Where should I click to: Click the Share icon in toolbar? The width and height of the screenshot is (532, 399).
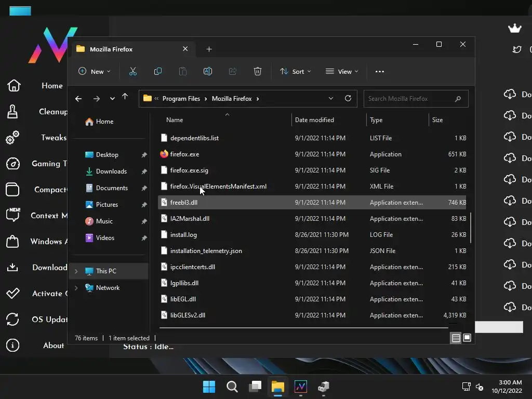pos(233,72)
